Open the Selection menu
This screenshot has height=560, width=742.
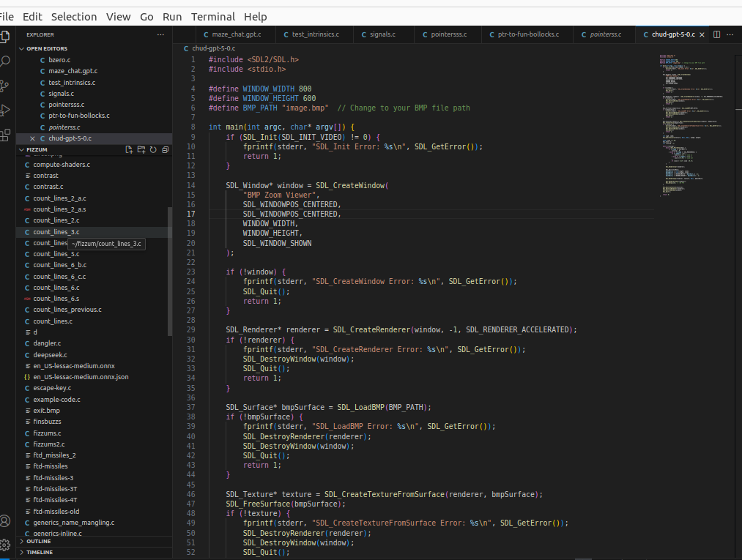tap(74, 17)
